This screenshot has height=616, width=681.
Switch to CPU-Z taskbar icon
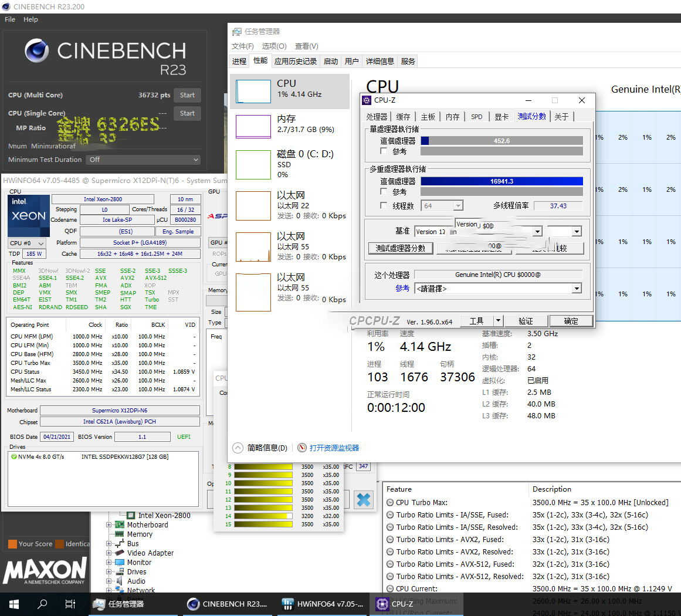click(x=382, y=604)
